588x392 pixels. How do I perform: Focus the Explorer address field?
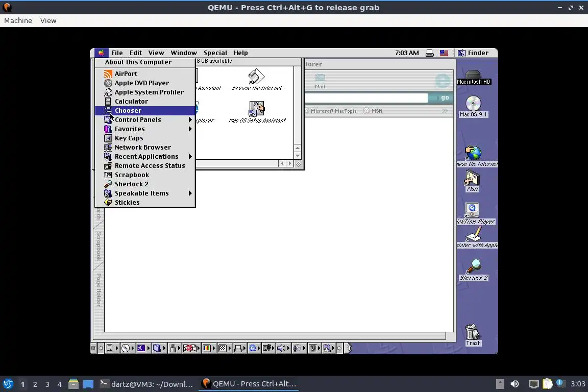coord(366,98)
